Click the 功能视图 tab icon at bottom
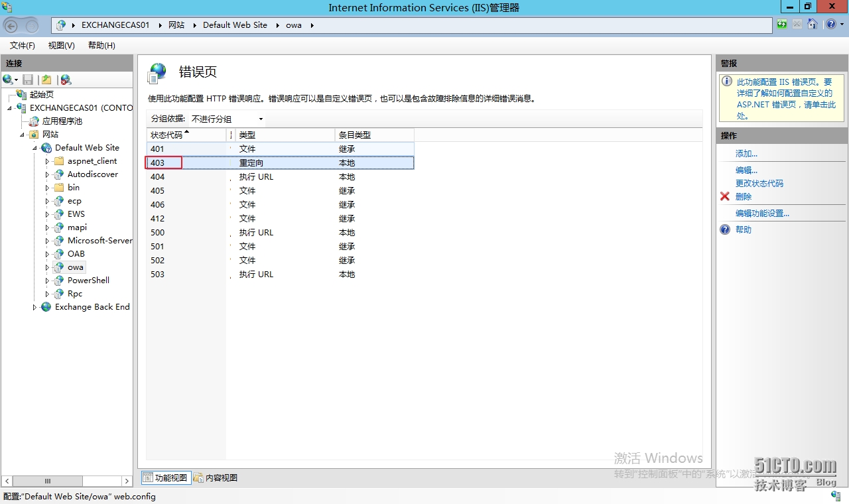 pyautogui.click(x=147, y=477)
